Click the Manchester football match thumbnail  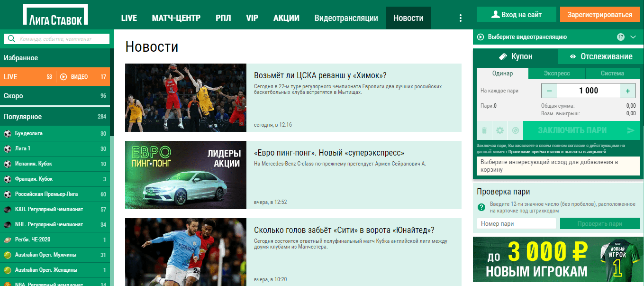186,252
